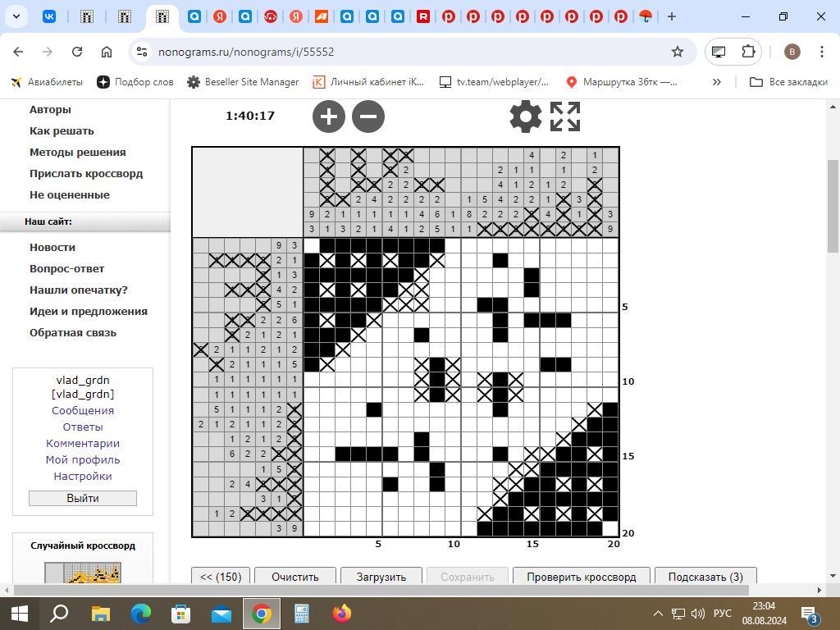The height and width of the screenshot is (630, 840).
Task: Open 'Методы решения' in the sidebar
Action: click(77, 152)
